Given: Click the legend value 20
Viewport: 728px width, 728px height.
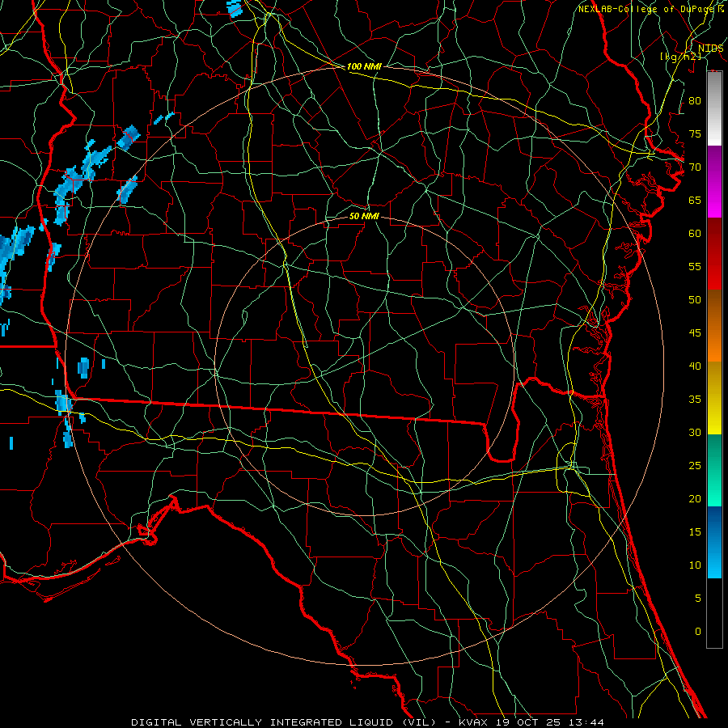Looking at the screenshot, I should 695,498.
